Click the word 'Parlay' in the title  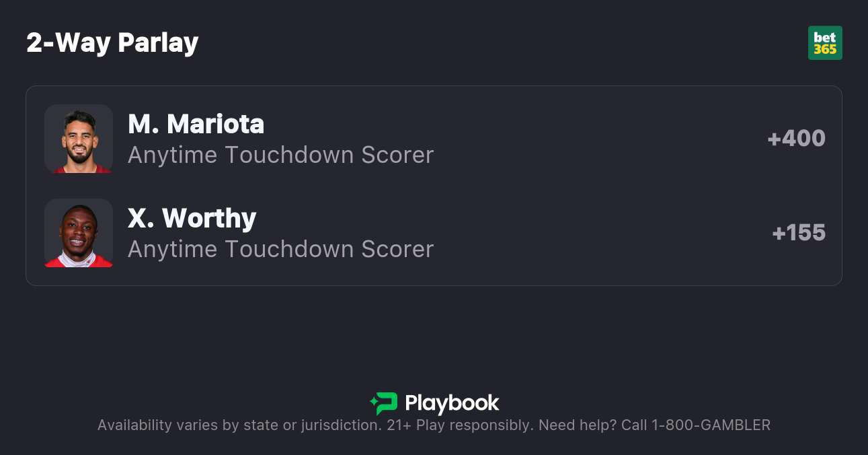point(158,43)
